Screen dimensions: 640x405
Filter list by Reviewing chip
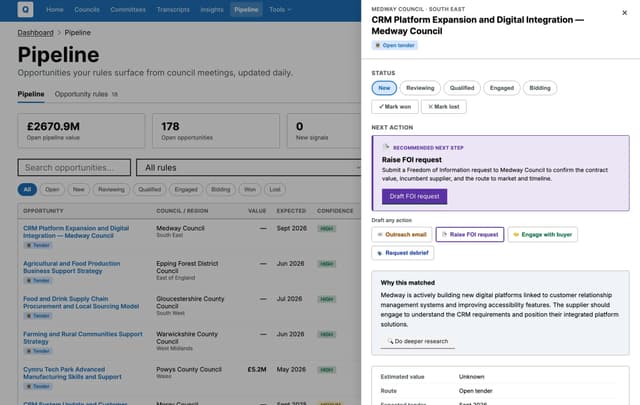coord(111,189)
